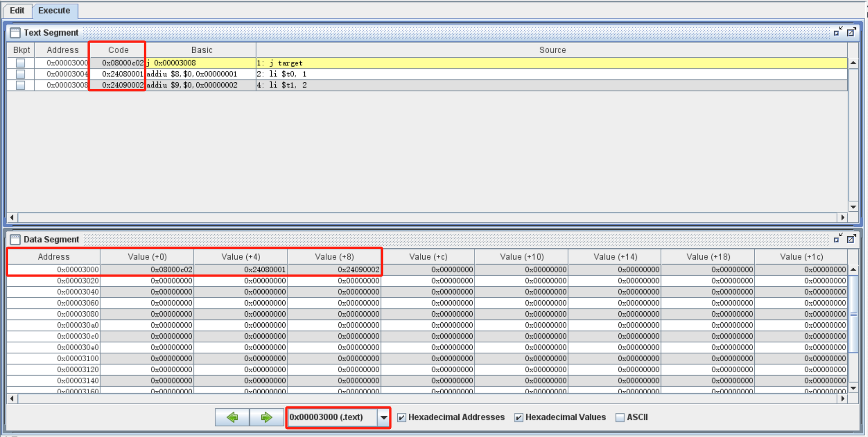The height and width of the screenshot is (437, 868).
Task: Open the memory base address dropdown arrow
Action: (x=383, y=418)
